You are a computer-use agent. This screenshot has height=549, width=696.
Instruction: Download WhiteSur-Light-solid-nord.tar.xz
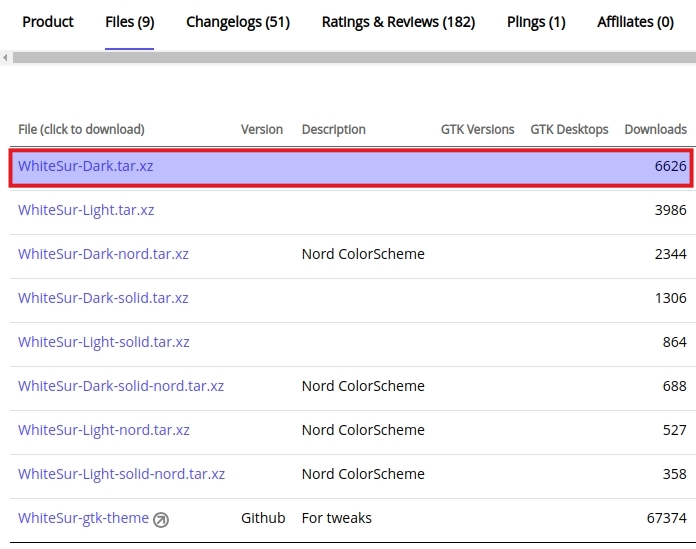pyautogui.click(x=121, y=474)
